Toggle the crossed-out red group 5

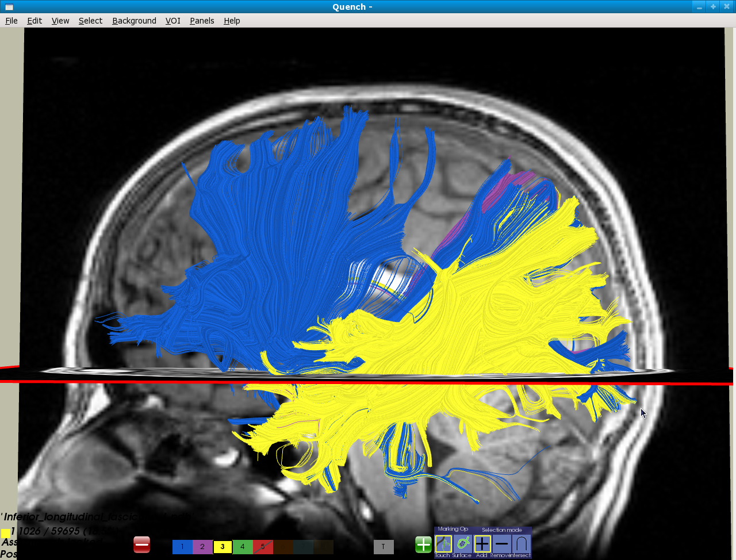click(x=263, y=547)
